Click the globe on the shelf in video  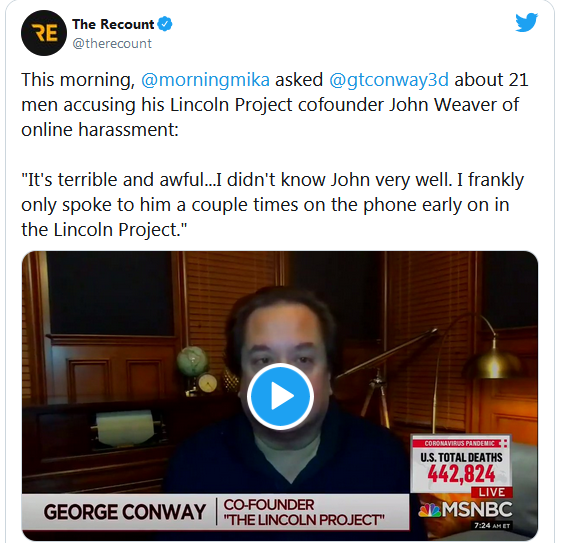(x=192, y=361)
